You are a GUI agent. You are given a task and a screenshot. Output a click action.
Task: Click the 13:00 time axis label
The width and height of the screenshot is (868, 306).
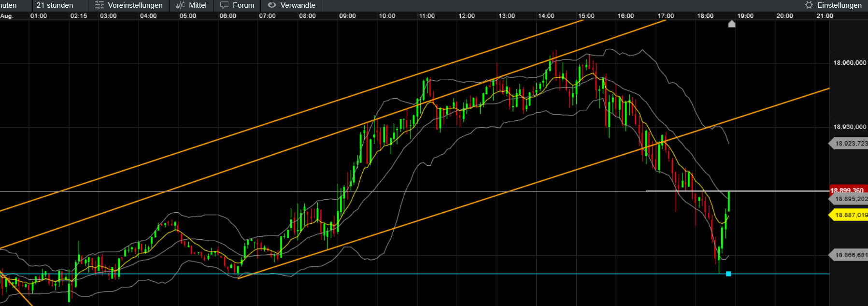click(507, 16)
